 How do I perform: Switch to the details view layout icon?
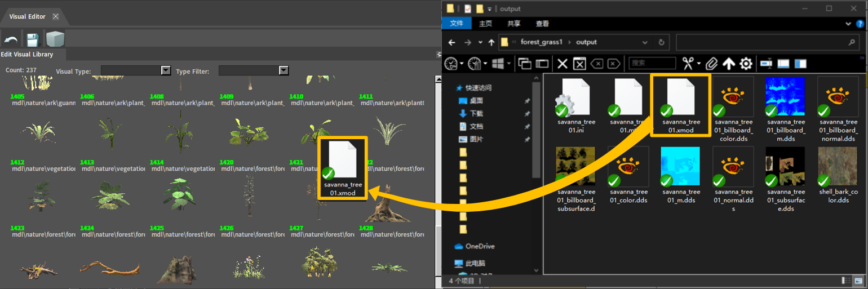[845, 280]
